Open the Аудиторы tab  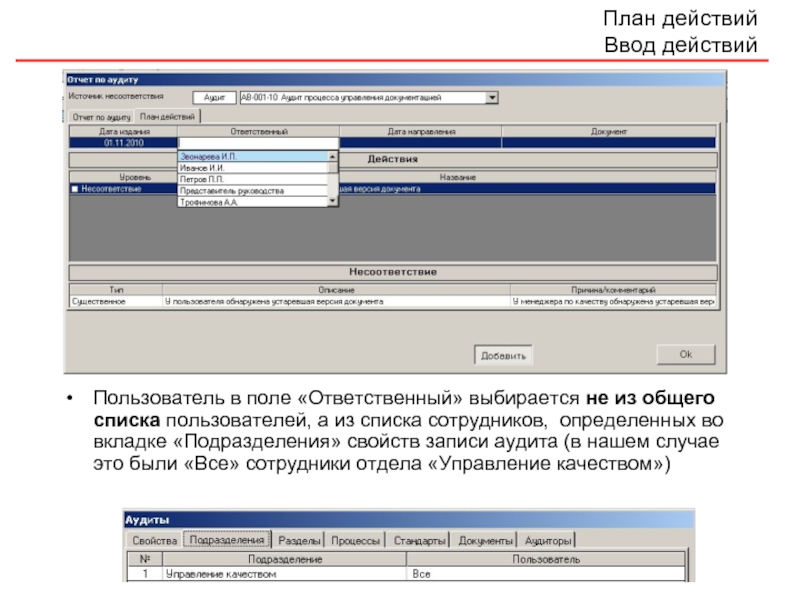[548, 540]
